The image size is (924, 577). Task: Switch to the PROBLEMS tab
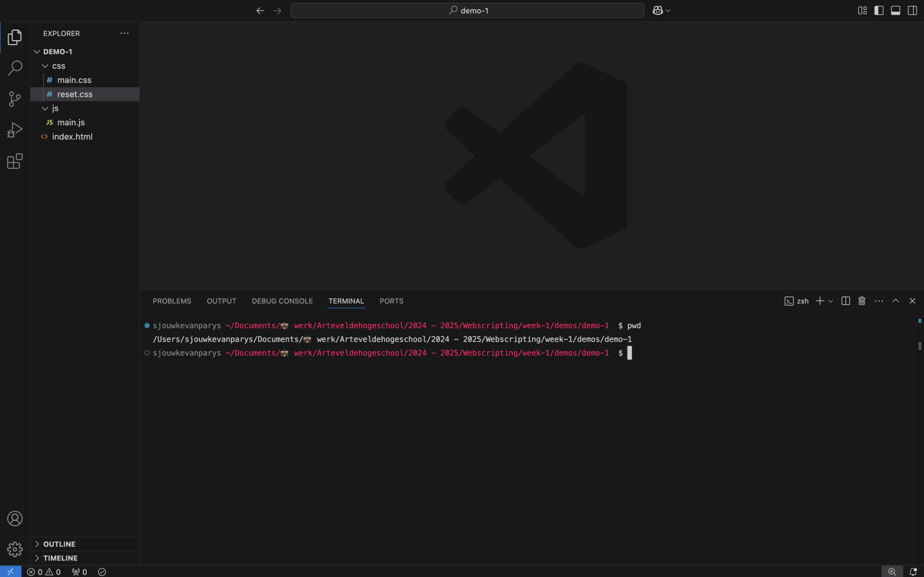172,301
